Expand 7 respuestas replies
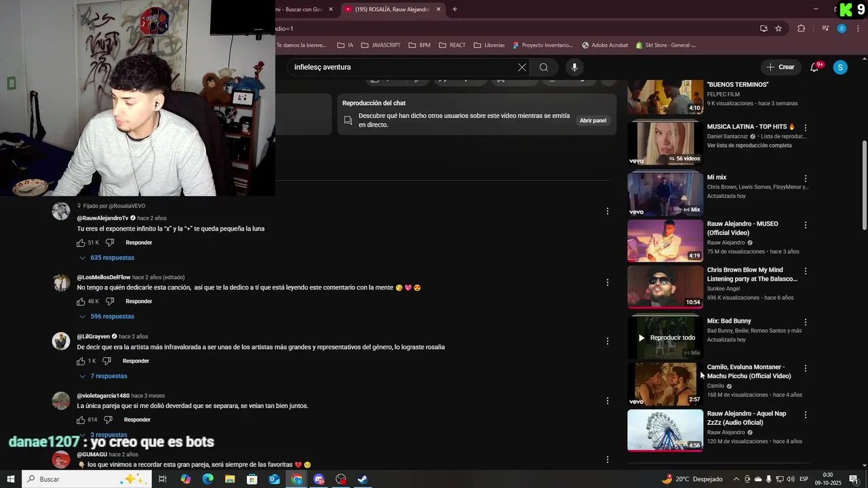 (103, 376)
